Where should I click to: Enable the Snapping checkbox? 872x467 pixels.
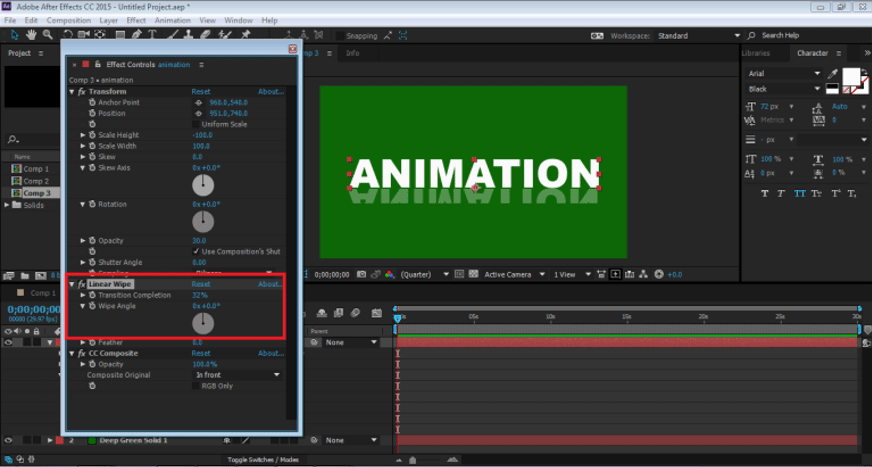(339, 36)
